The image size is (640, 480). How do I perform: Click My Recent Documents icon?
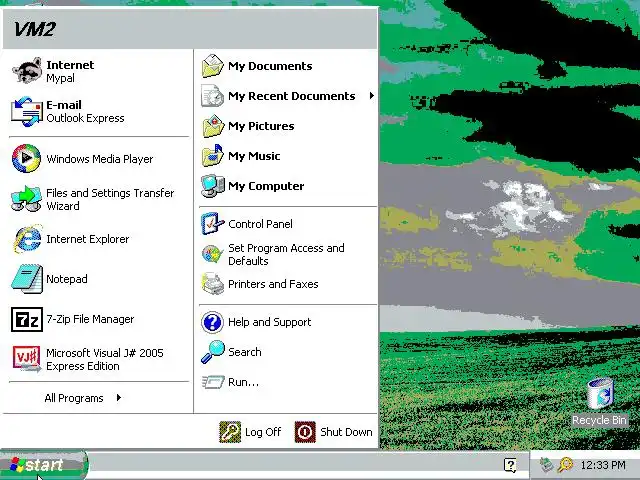[213, 96]
